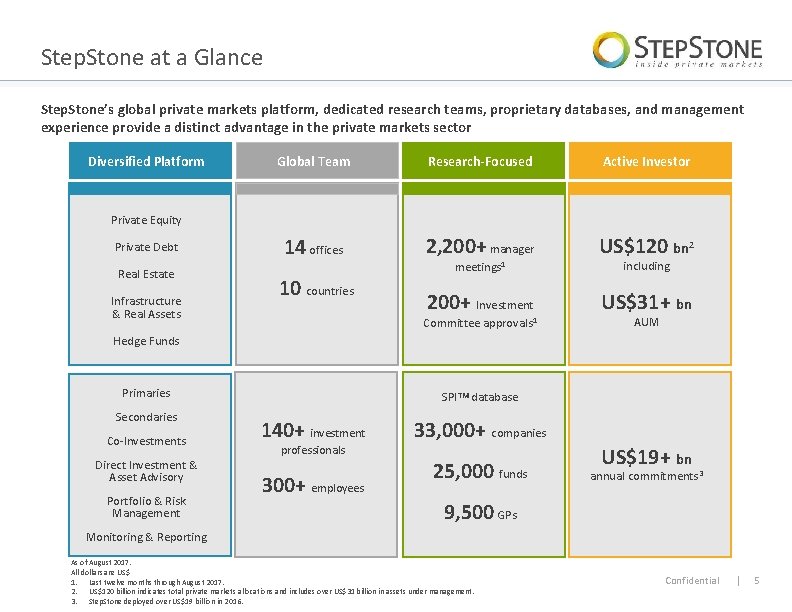Image resolution: width=792 pixels, height=612 pixels.
Task: Select the 'Hedge Funds' text
Action: pyautogui.click(x=146, y=341)
